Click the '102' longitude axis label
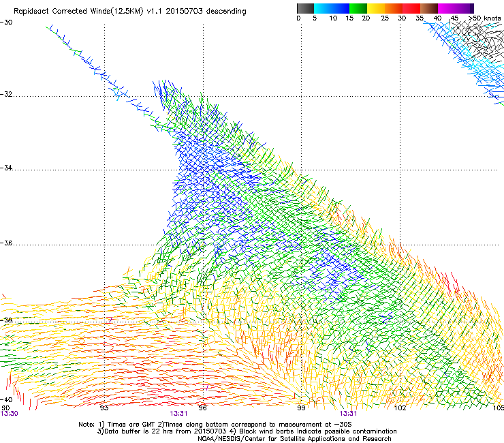Image resolution: width=504 pixels, height=443 pixels. coord(400,408)
